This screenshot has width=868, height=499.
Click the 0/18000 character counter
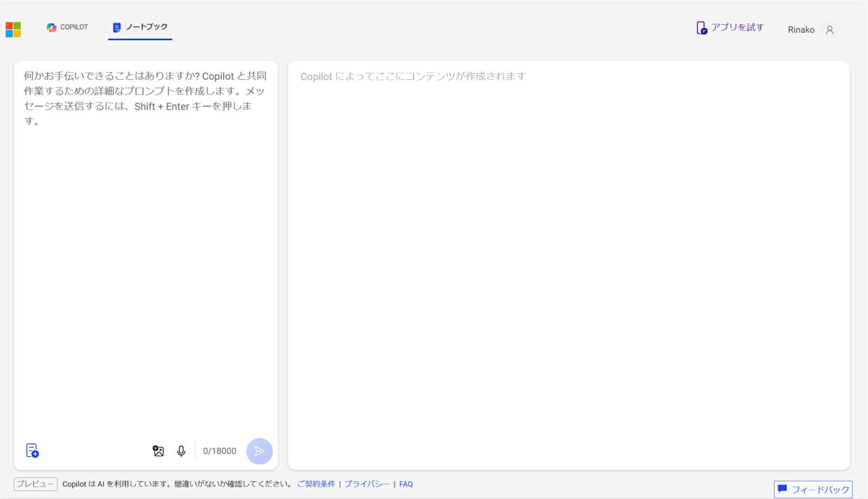coord(219,451)
